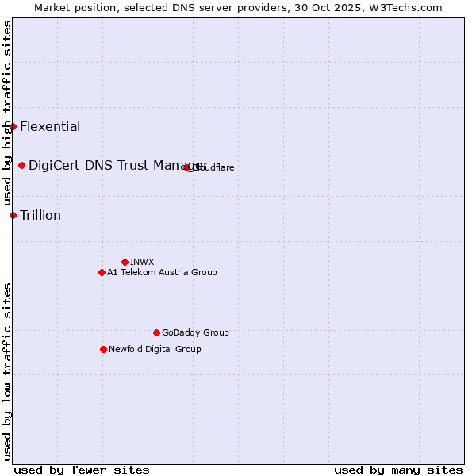The image size is (476, 476).
Task: Select the red INWX data point
Action: point(125,262)
